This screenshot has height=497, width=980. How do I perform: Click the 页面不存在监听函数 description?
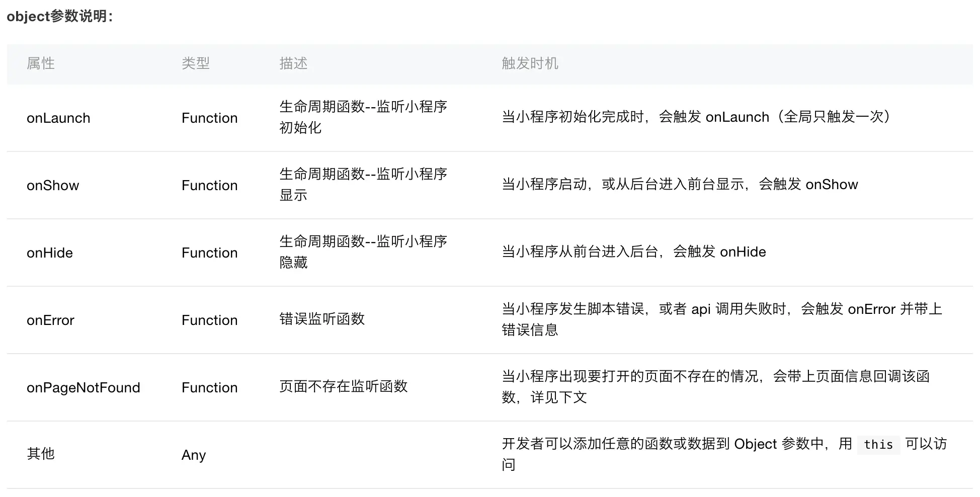(344, 386)
